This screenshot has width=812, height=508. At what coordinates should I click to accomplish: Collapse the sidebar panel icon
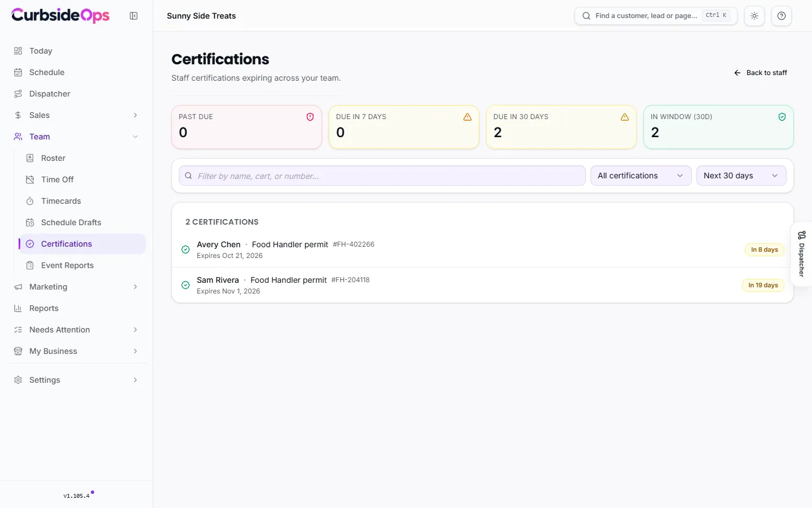(x=134, y=16)
